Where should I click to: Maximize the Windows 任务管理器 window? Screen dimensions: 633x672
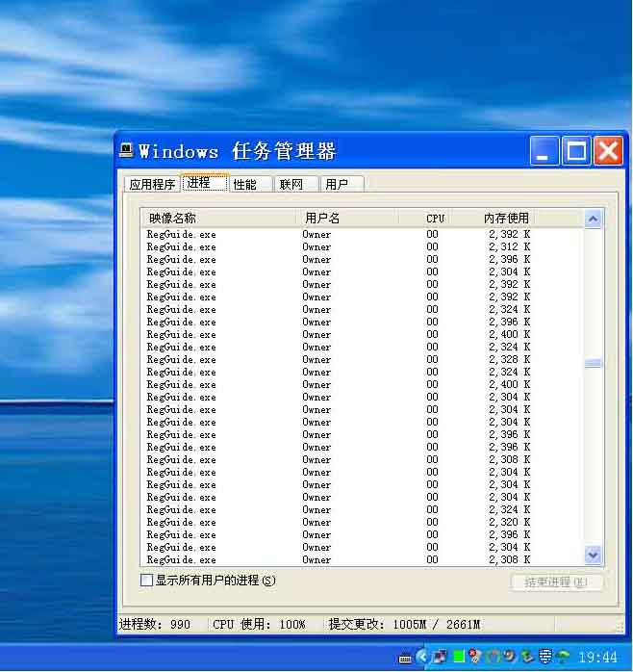576,151
